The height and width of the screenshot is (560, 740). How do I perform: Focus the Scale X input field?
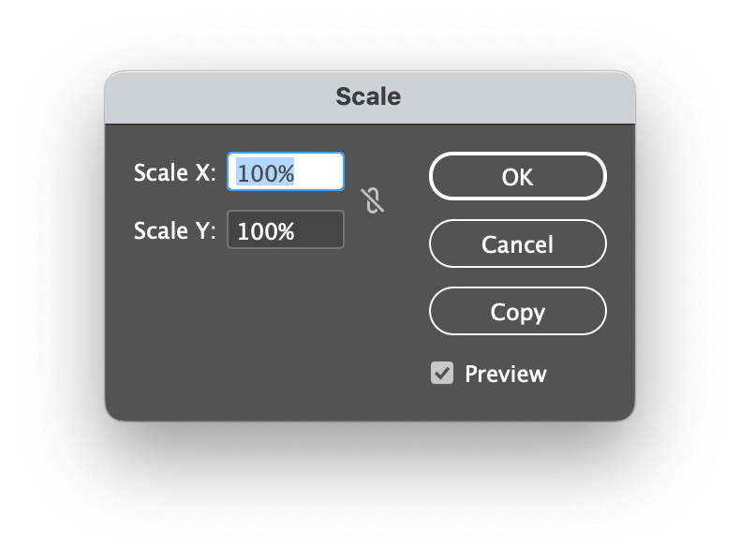coord(285,173)
